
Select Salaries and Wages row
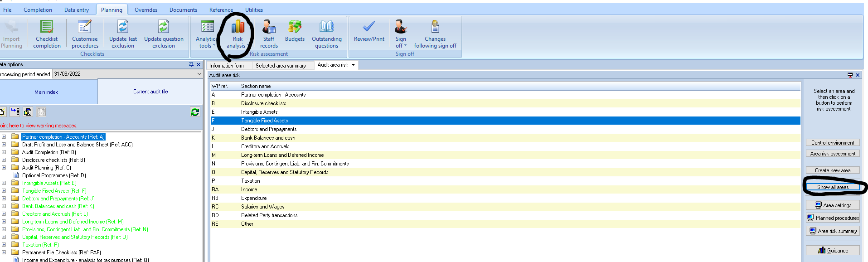(x=505, y=207)
